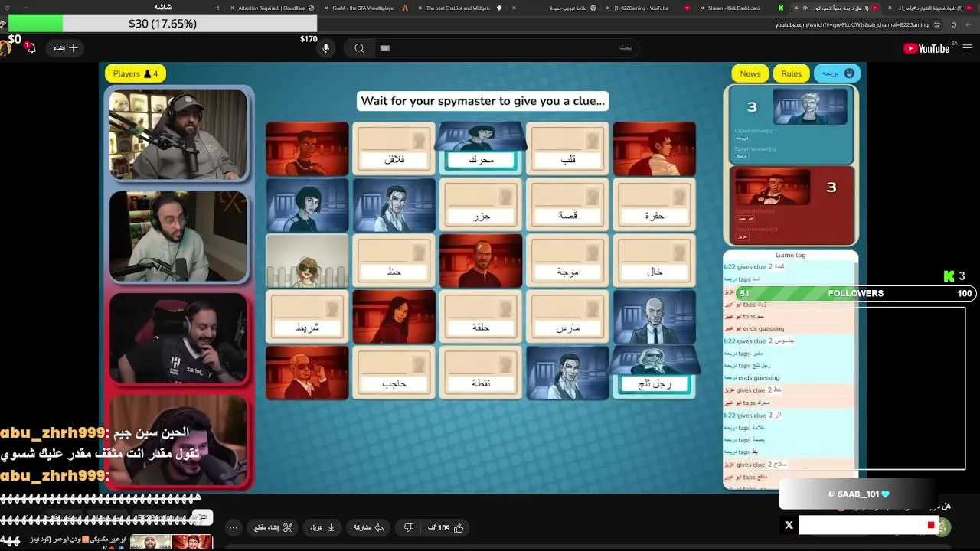
Task: Start voice search with microphone icon
Action: pyautogui.click(x=325, y=48)
